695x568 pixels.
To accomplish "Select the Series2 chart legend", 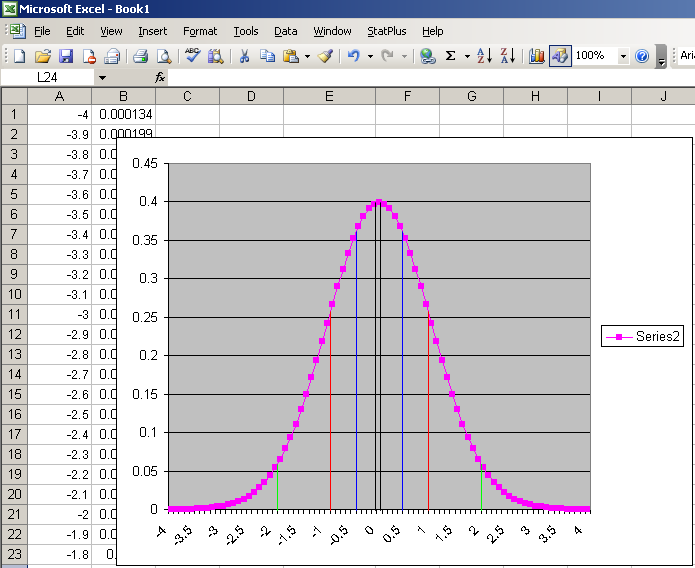I will click(642, 337).
